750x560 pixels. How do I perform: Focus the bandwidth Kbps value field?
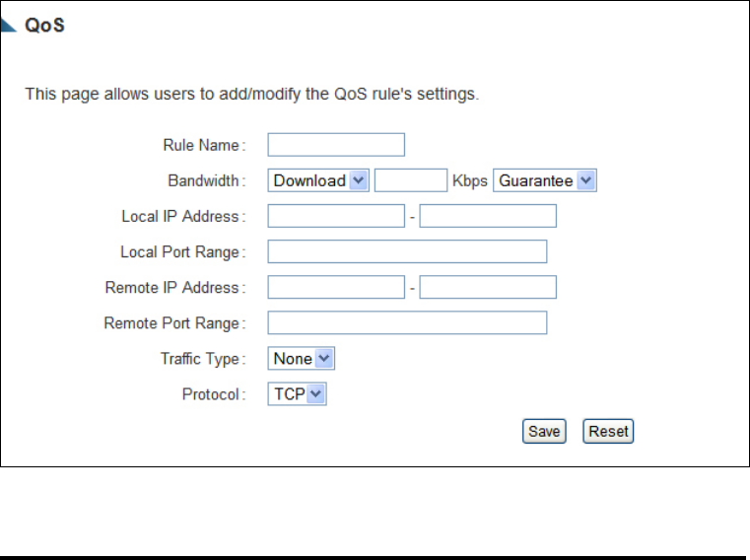pyautogui.click(x=410, y=180)
